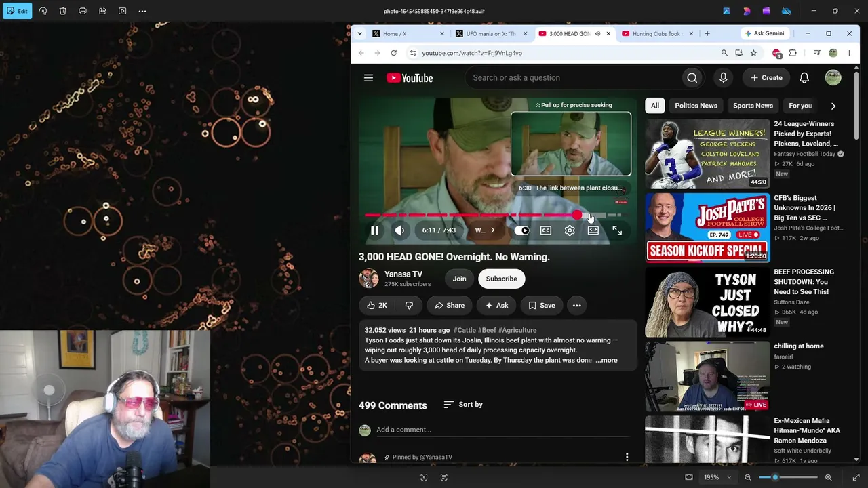
Task: Click the OneDrive cloud icon in viewer
Action: (787, 11)
